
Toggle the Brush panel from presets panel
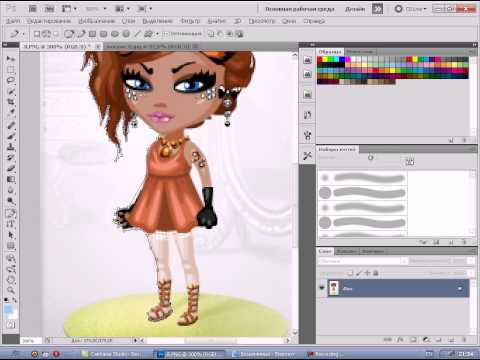click(423, 242)
